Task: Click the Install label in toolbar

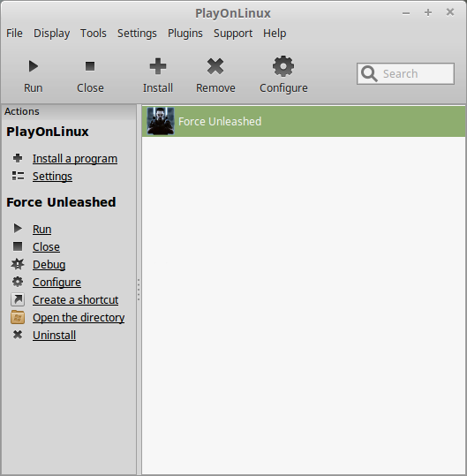Action: point(158,88)
